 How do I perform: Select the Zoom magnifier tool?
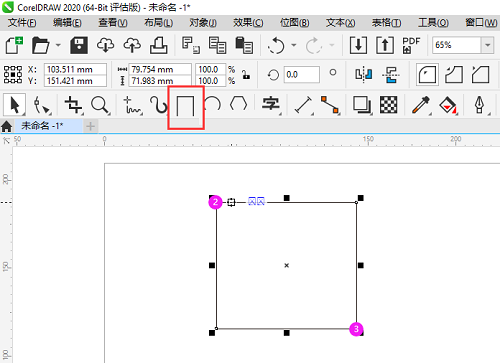point(100,105)
